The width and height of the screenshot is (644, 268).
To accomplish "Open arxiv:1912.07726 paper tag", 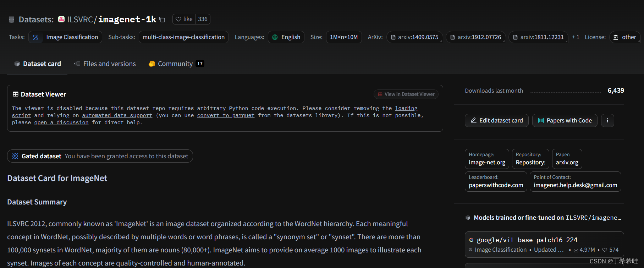I will point(475,37).
